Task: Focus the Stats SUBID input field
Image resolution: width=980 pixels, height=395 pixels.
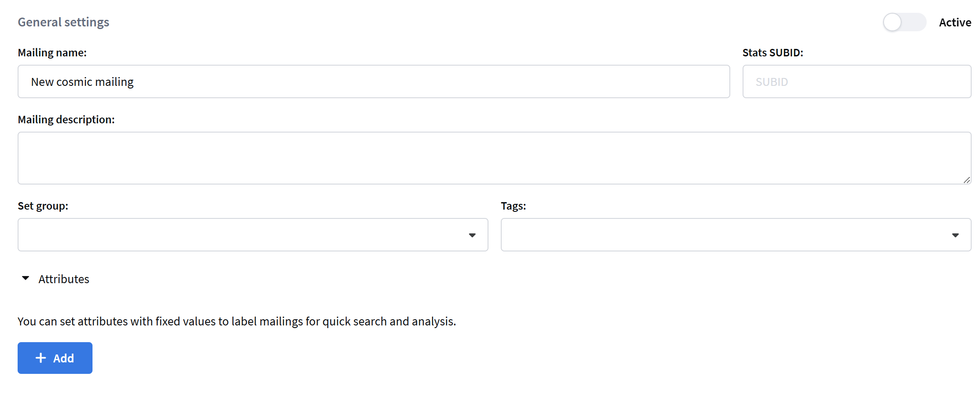Action: [x=856, y=81]
